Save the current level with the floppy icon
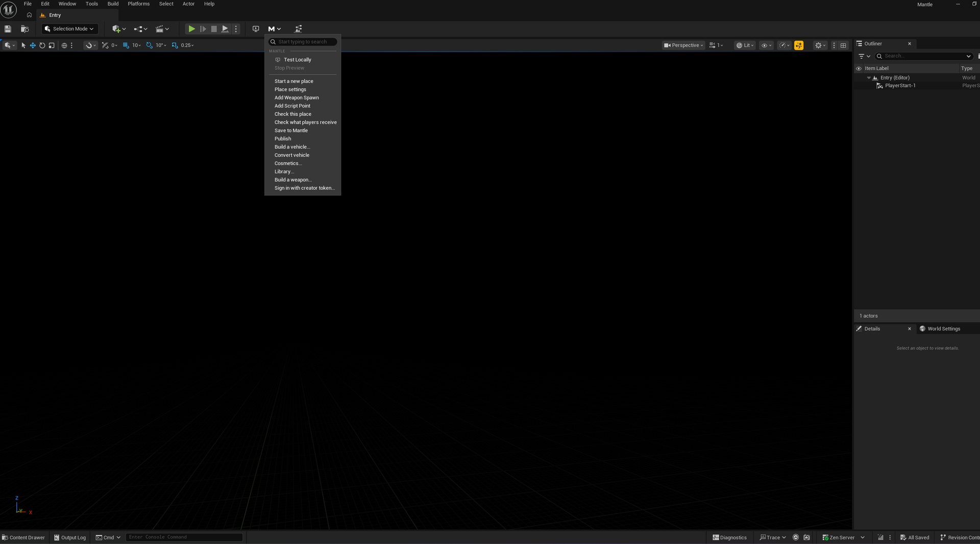Viewport: 980px width, 544px height. coord(8,29)
